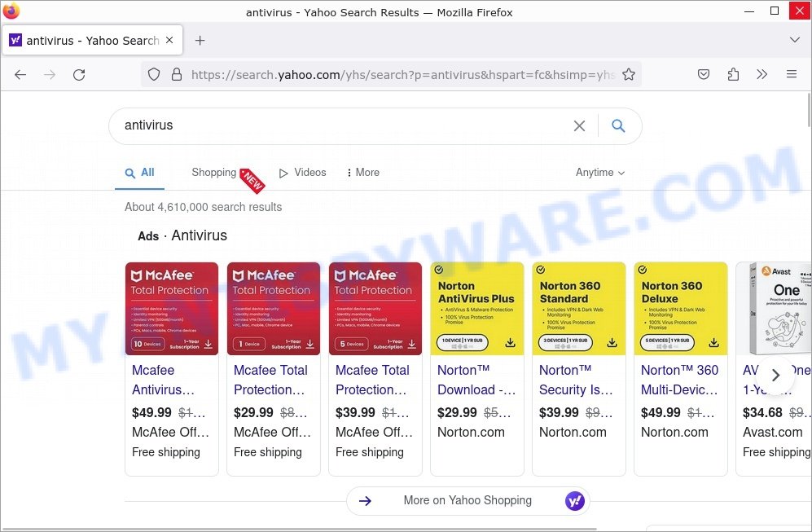The height and width of the screenshot is (532, 812).
Task: Click the vertical page scrollbar
Action: [809, 110]
